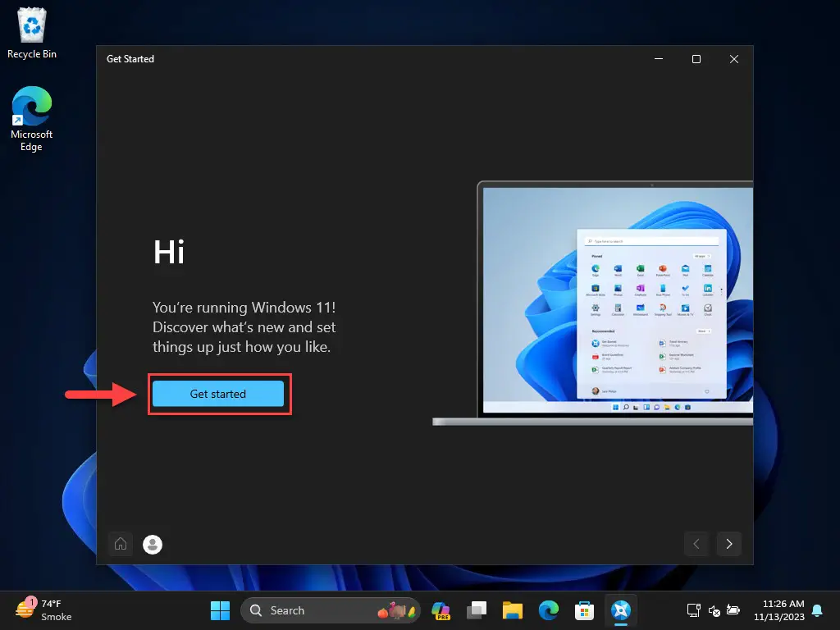Click the muted volume tray icon

coord(714,610)
